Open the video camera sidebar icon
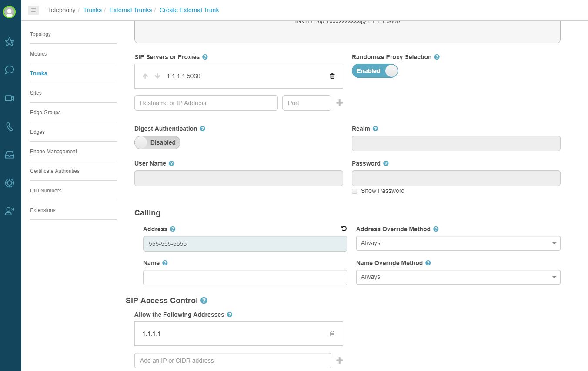This screenshot has width=588, height=371. pos(10,98)
